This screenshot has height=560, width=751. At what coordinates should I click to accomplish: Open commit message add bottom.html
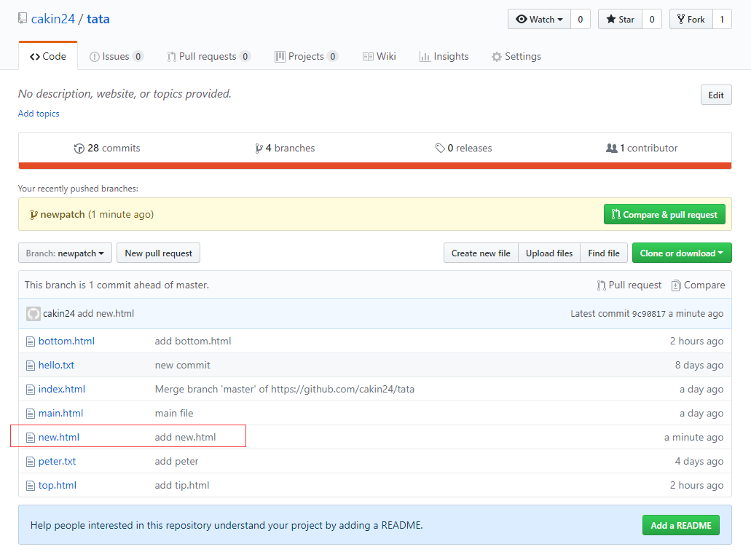[x=193, y=341]
